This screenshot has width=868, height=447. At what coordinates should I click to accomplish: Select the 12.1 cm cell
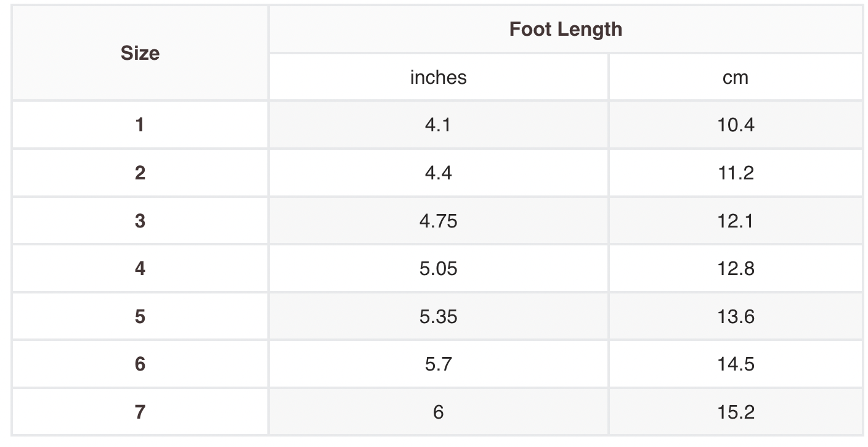[x=735, y=221]
